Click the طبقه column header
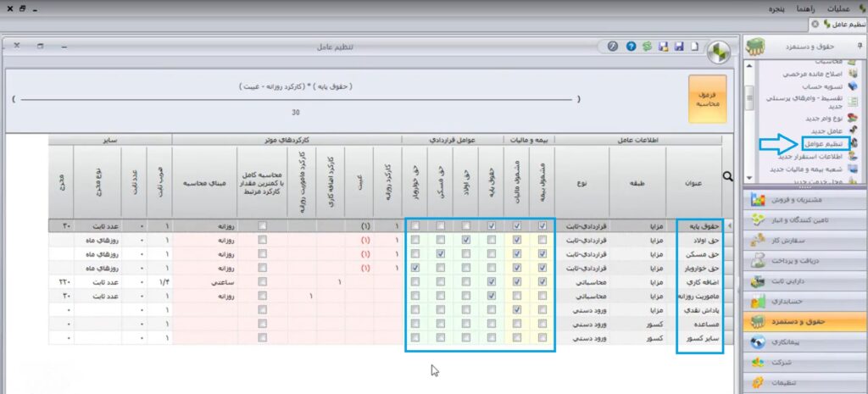The width and height of the screenshot is (868, 394). [x=637, y=183]
